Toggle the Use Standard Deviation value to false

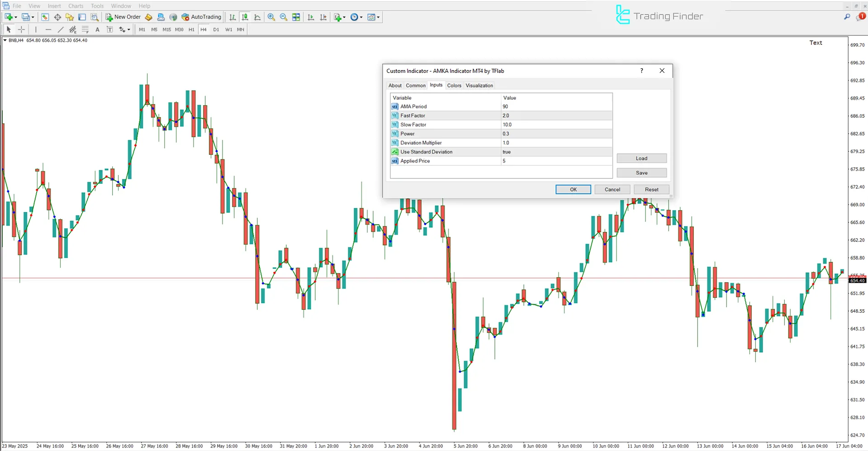[555, 152]
